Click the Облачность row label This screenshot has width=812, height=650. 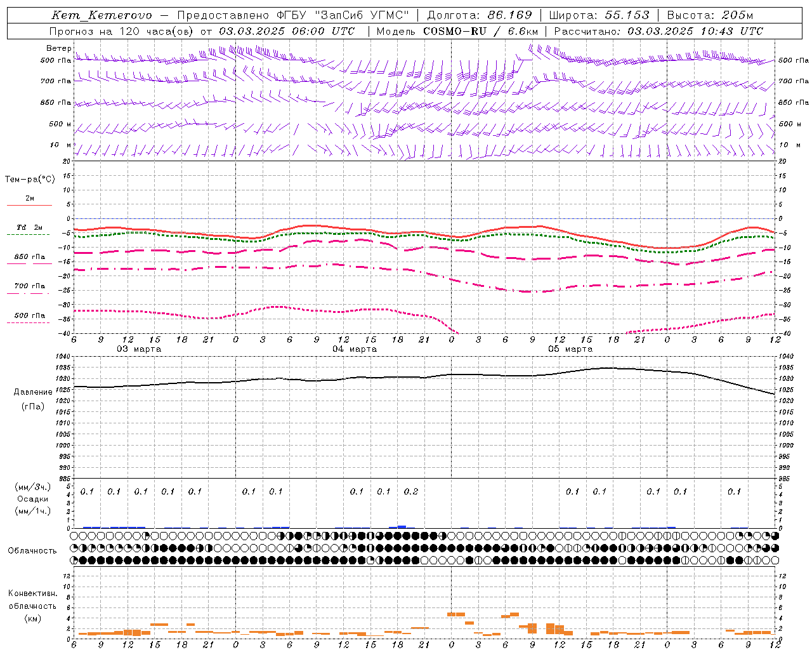(32, 551)
